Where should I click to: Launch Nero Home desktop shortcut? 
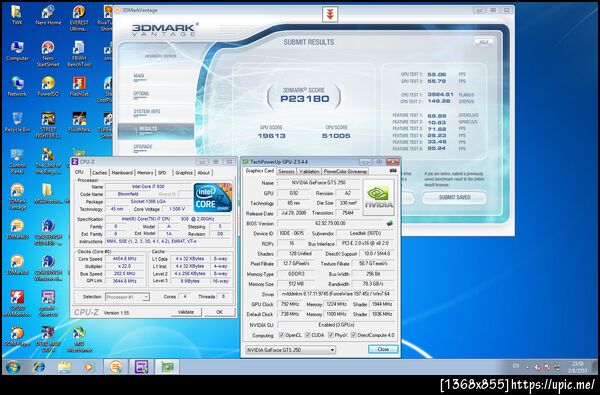[48, 15]
